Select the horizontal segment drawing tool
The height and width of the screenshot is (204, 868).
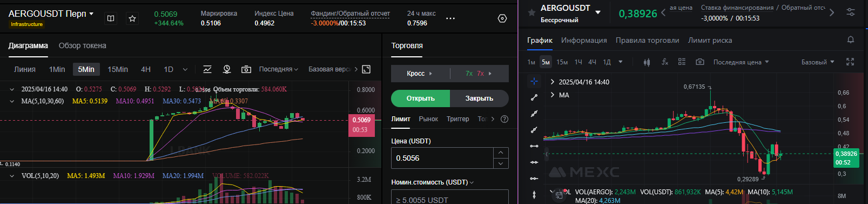pyautogui.click(x=534, y=146)
